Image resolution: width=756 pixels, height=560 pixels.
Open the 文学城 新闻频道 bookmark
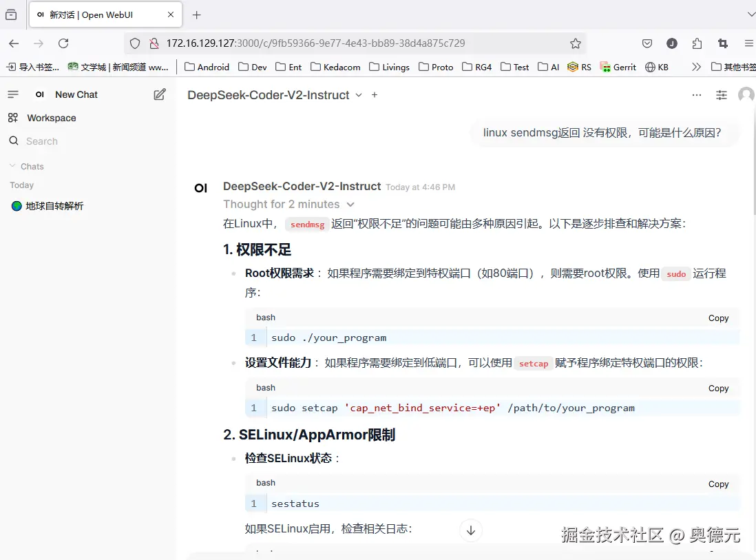point(118,67)
